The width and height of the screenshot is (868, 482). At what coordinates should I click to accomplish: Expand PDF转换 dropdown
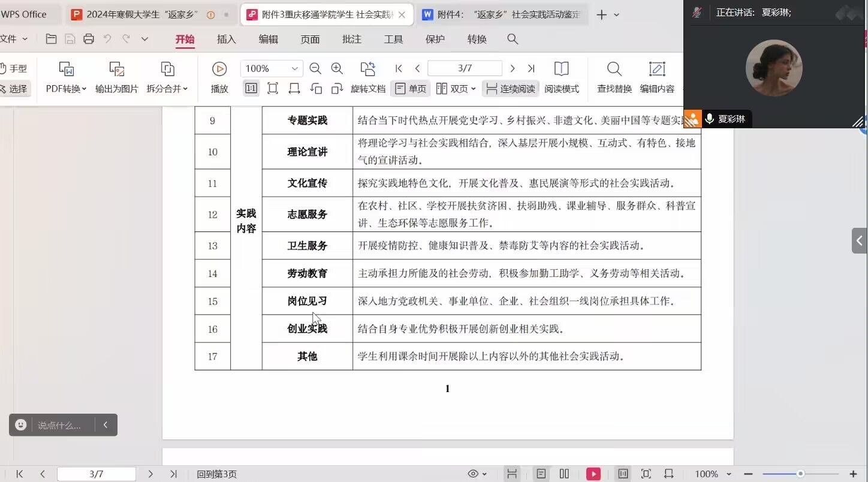pyautogui.click(x=66, y=89)
